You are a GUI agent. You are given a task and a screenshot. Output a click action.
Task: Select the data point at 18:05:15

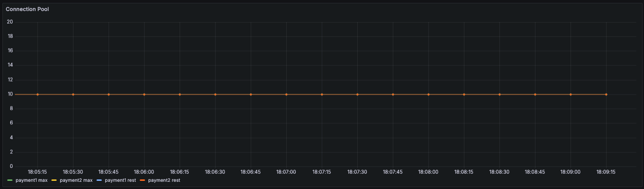point(37,94)
